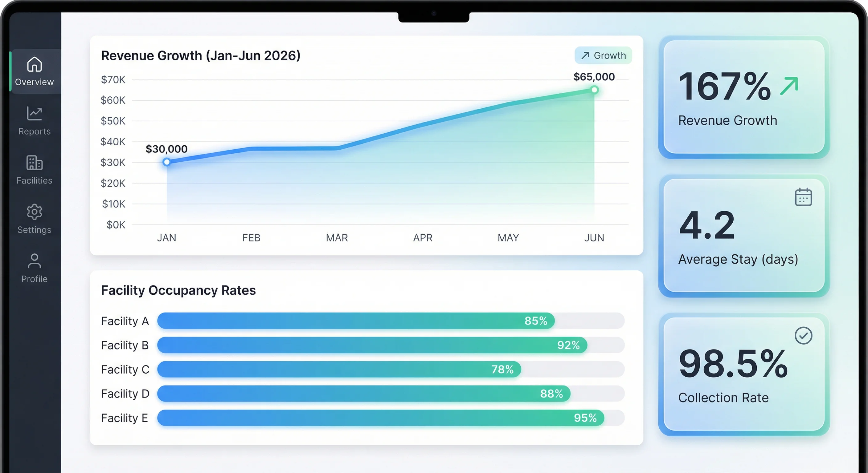This screenshot has height=473, width=868.
Task: Click the Facility E 95% occupancy bar
Action: [381, 418]
